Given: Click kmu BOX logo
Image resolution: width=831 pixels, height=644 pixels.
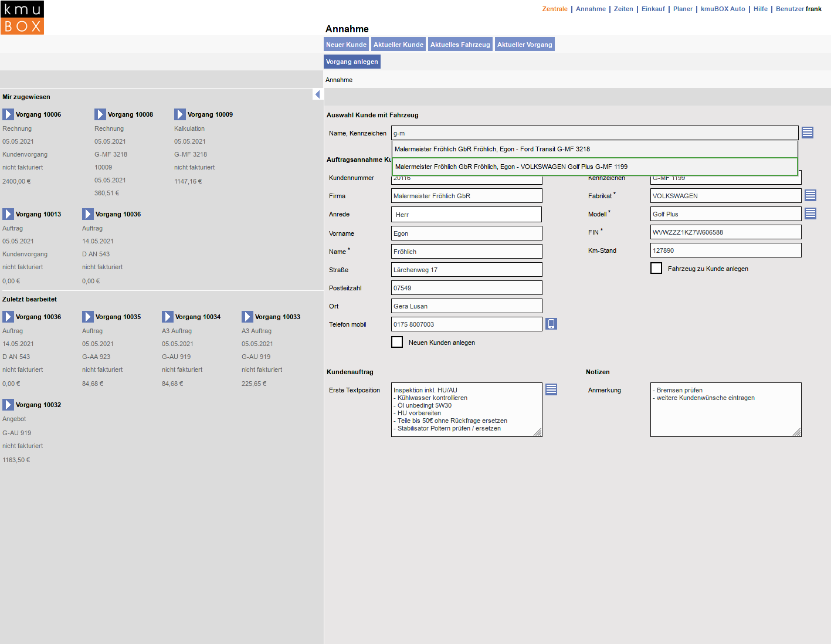Looking at the screenshot, I should coord(22,18).
